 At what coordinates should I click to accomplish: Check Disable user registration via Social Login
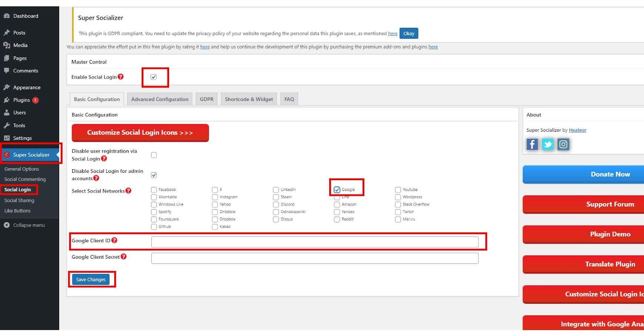(x=154, y=155)
